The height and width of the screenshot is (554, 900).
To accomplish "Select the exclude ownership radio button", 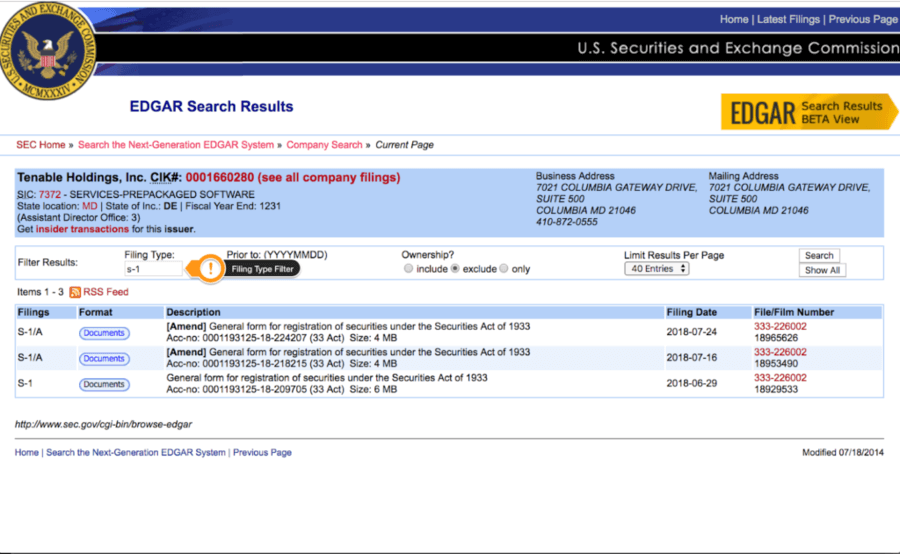I will (455, 269).
